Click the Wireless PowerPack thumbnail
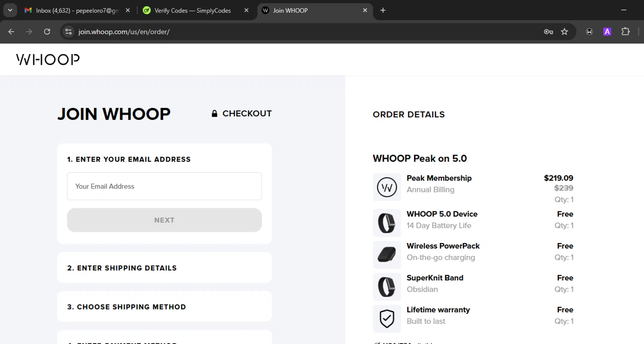This screenshot has width=644, height=344. pyautogui.click(x=387, y=255)
